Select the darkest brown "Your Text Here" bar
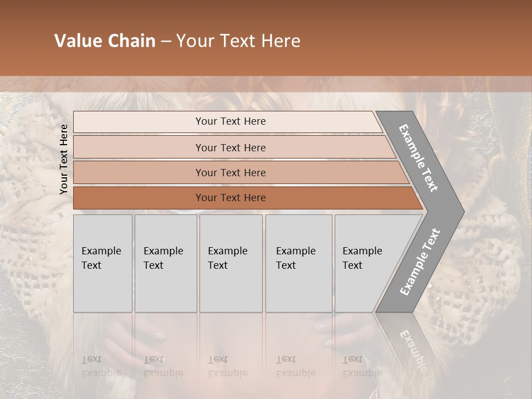 point(230,198)
